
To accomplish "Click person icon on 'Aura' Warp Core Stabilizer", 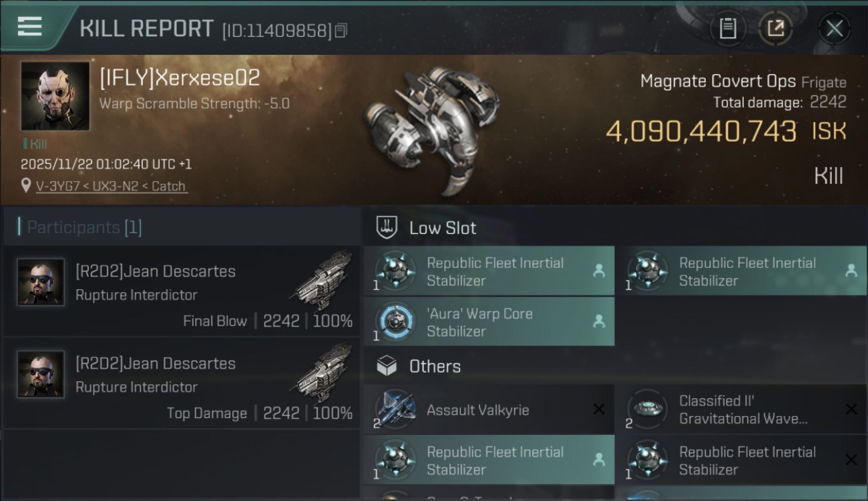I will point(599,322).
